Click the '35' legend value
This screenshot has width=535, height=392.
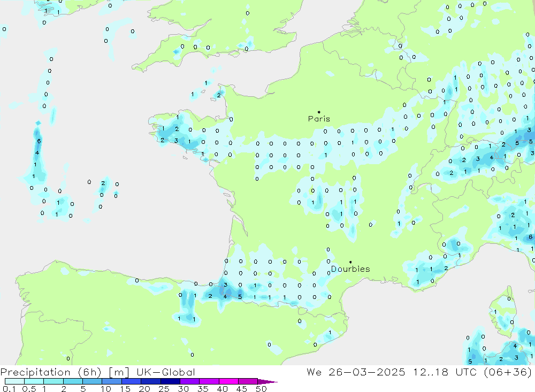[203, 389]
